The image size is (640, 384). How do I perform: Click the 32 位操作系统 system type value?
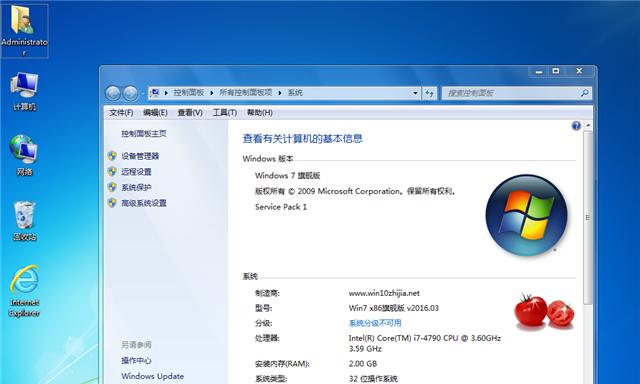point(373,379)
